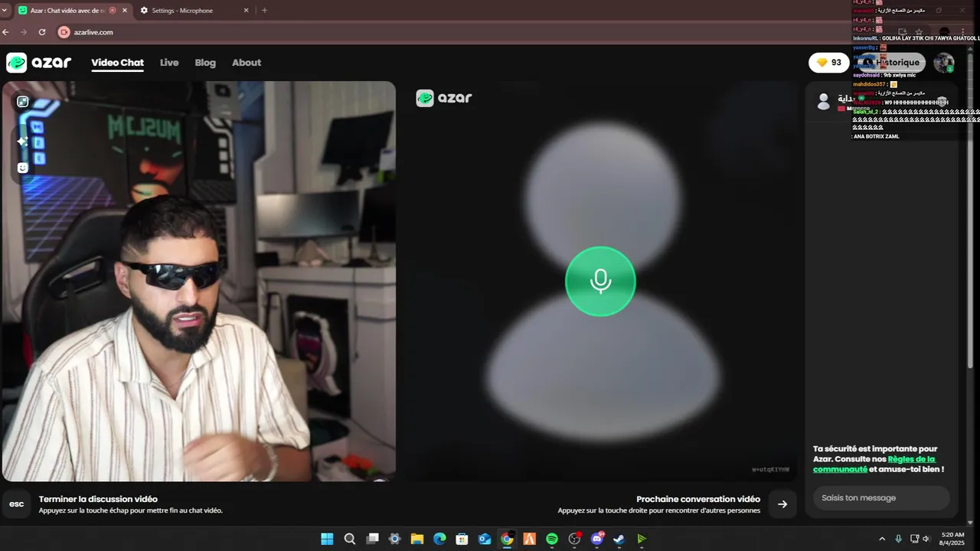This screenshot has width=980, height=551.
Task: Open the Historique button
Action: [891, 63]
